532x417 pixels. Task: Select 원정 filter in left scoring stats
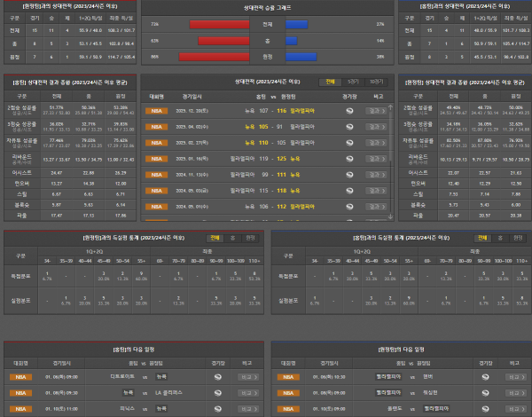pyautogui.click(x=250, y=238)
